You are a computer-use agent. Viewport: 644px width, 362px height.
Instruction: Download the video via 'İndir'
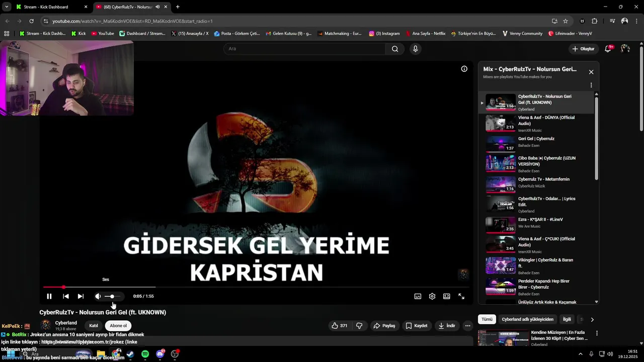point(447,326)
